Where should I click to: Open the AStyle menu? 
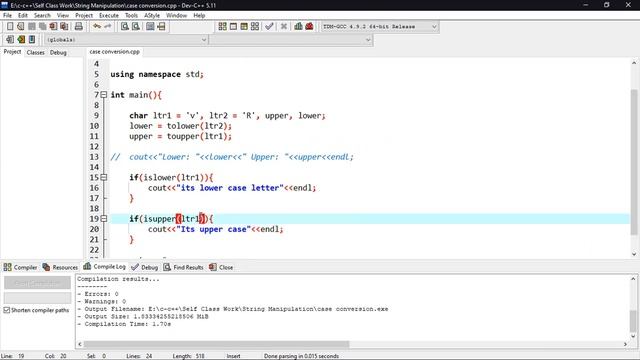[152, 16]
